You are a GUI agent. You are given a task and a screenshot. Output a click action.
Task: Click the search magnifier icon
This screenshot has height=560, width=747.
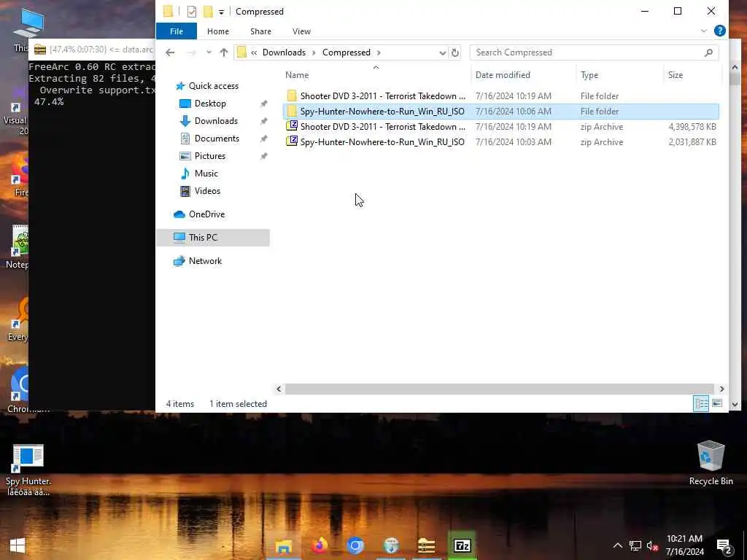pyautogui.click(x=709, y=52)
